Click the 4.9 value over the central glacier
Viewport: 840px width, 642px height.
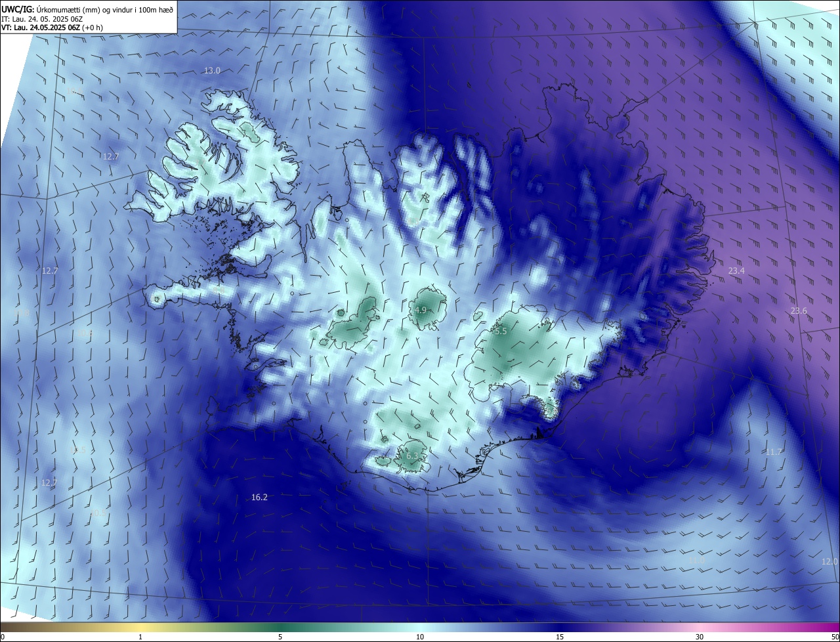coord(421,310)
